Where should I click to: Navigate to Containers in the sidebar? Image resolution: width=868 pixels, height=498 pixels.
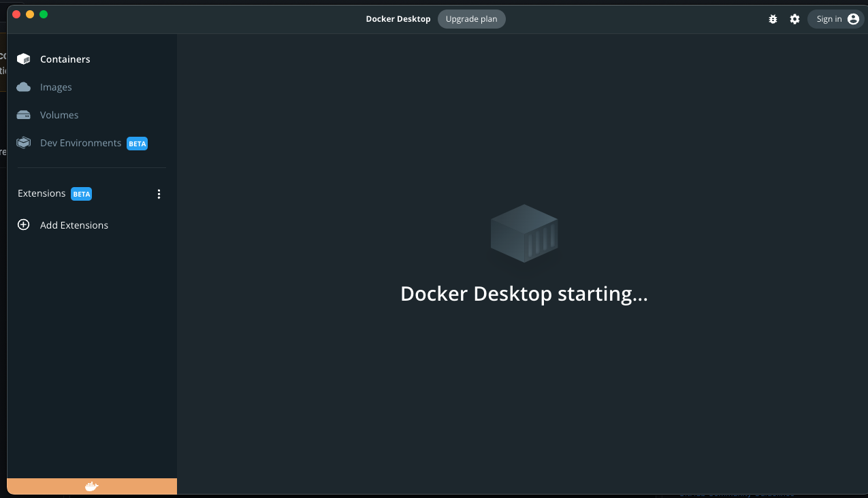click(65, 59)
